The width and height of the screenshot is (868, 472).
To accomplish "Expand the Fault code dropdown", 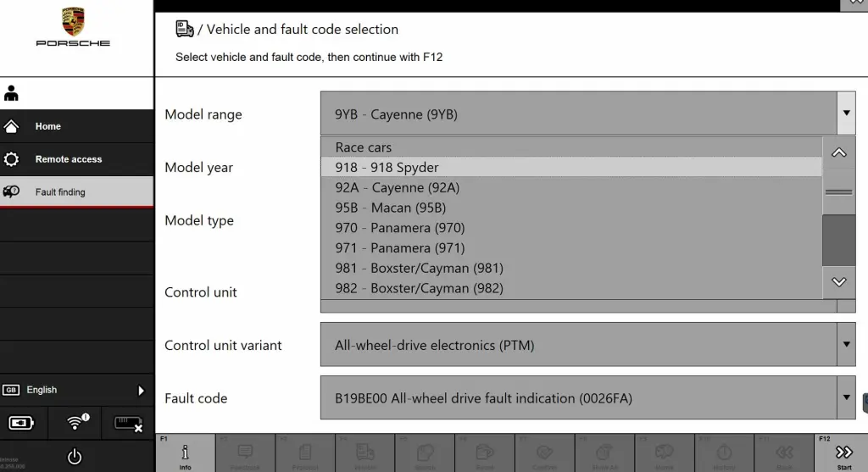I will (845, 397).
